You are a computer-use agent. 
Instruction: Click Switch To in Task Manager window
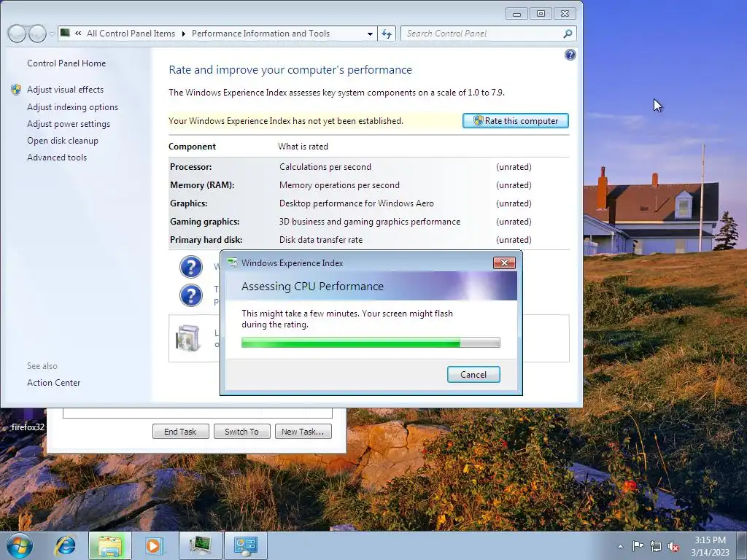(x=241, y=432)
